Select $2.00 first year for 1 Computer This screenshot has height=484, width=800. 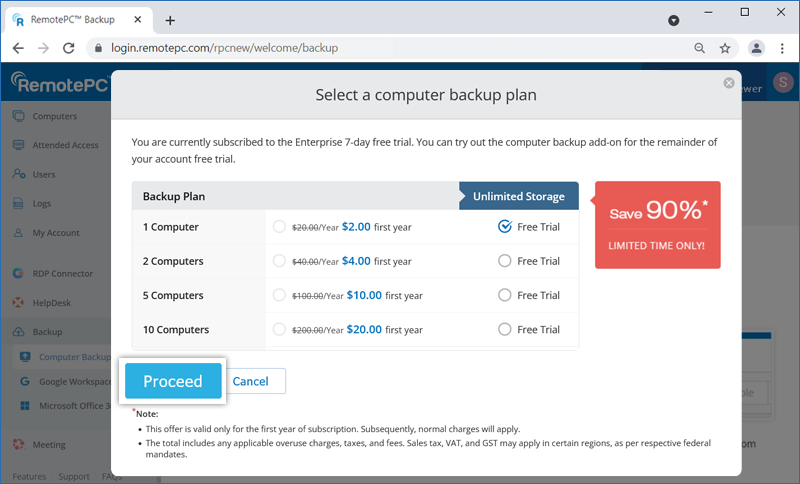click(x=279, y=227)
